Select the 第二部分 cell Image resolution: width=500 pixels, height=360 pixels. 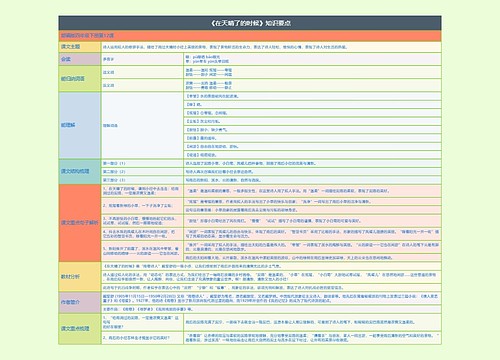(x=142, y=172)
